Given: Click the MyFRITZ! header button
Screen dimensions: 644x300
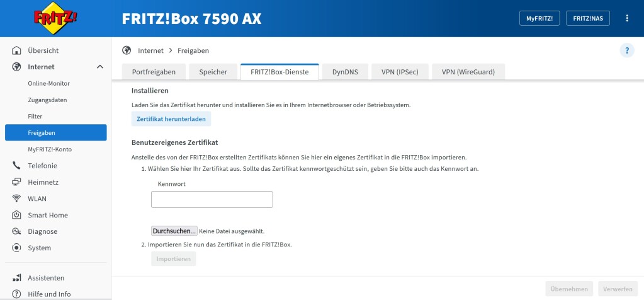Looking at the screenshot, I should [539, 18].
